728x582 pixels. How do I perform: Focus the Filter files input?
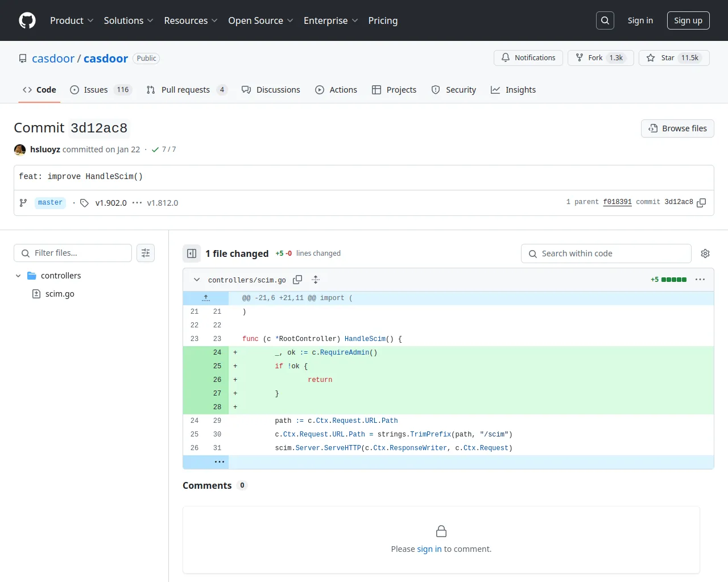(73, 253)
